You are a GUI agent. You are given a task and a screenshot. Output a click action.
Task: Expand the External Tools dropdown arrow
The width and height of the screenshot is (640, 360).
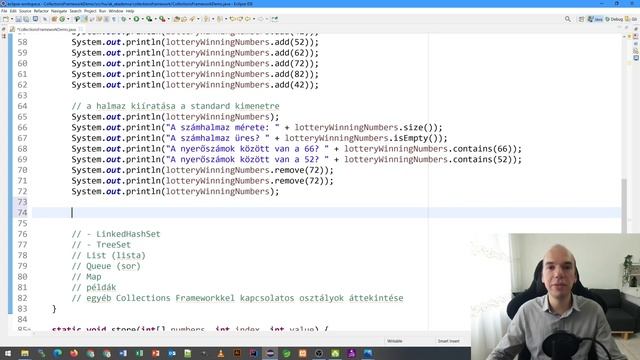tap(169, 19)
